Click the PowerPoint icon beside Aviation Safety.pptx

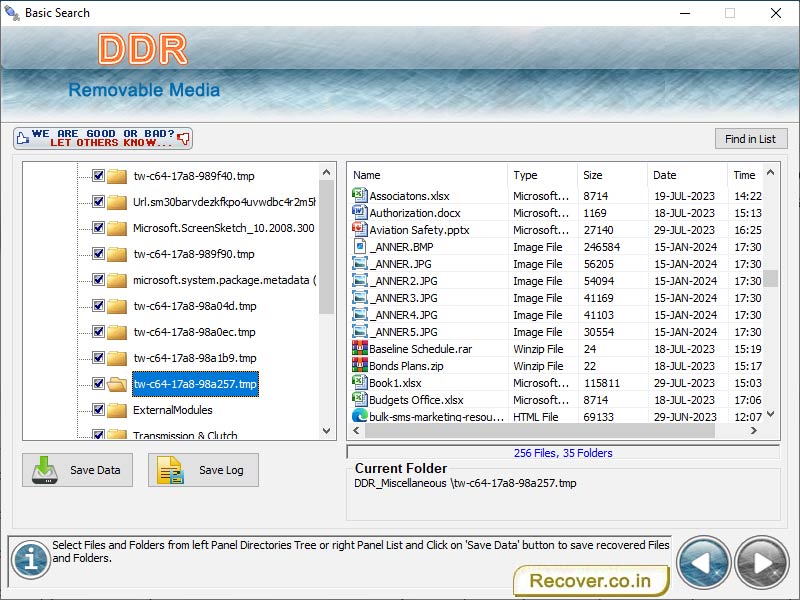pyautogui.click(x=360, y=229)
